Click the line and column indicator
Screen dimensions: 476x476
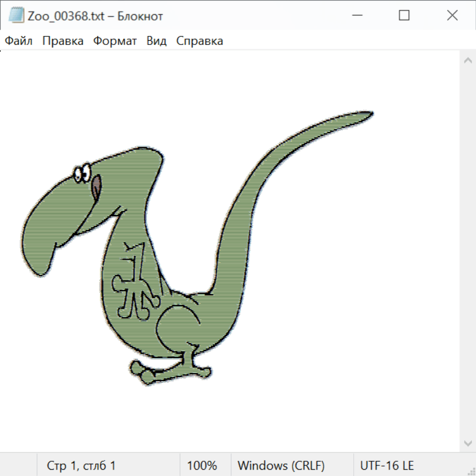point(81,465)
